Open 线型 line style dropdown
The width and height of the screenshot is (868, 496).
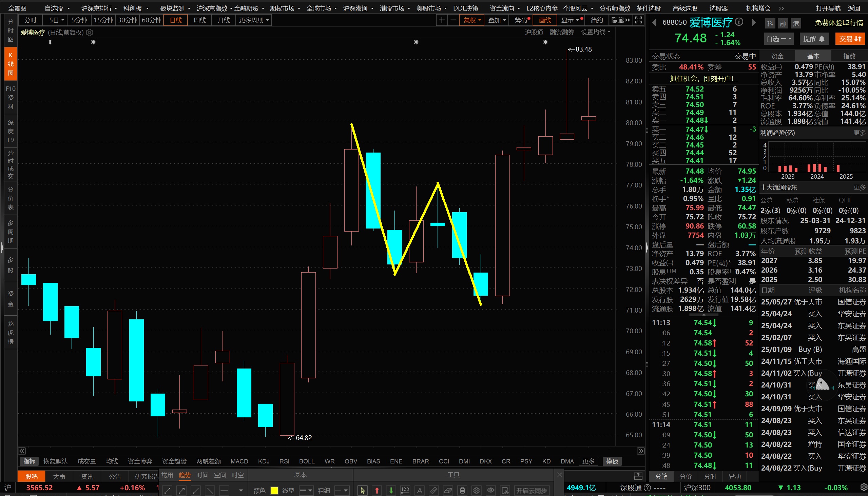pyautogui.click(x=306, y=491)
